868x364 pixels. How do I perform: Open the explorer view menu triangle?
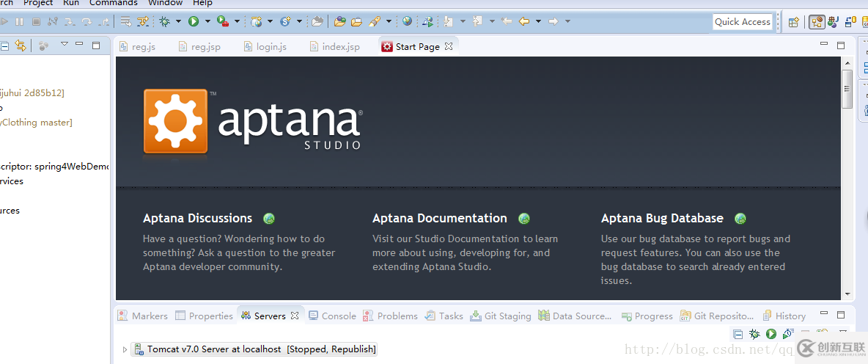pyautogui.click(x=65, y=44)
